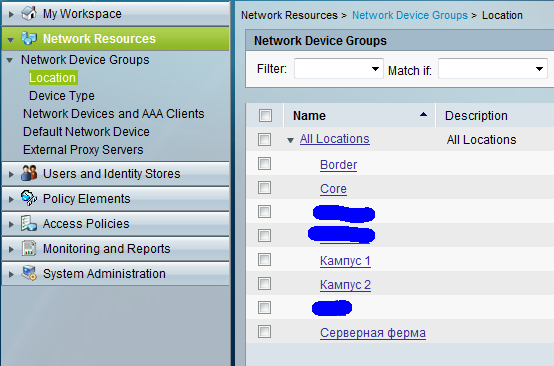The image size is (554, 366).
Task: Collapse Network Device Groups tree arrow
Action: pos(10,60)
